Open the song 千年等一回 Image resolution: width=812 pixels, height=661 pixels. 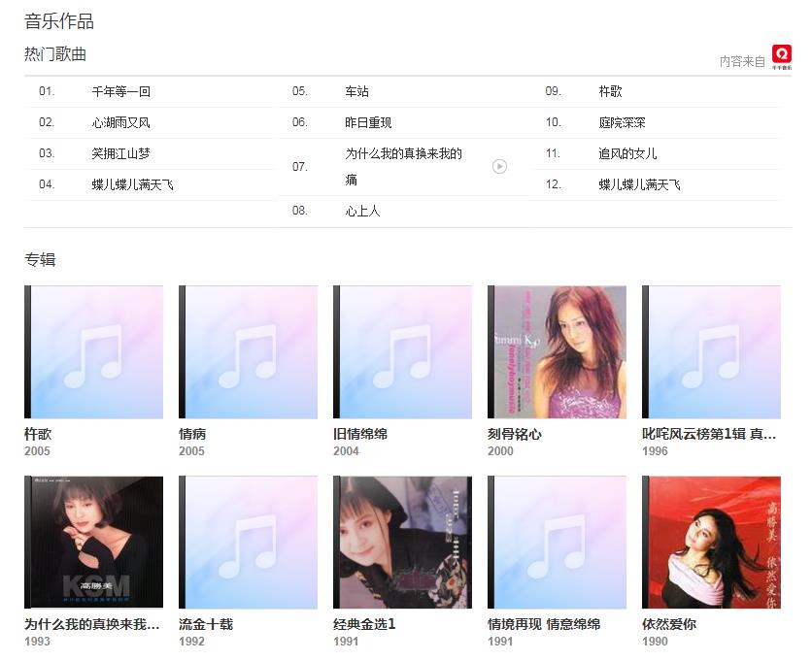(120, 92)
